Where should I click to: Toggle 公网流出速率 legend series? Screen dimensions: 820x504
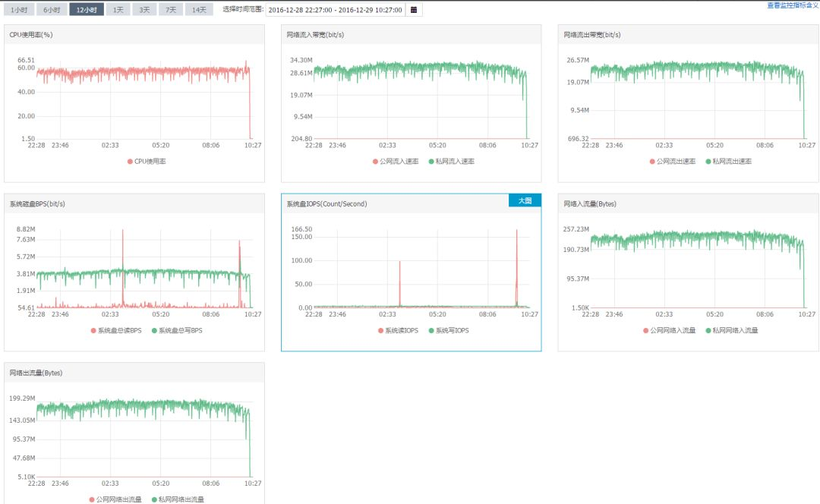pos(673,162)
